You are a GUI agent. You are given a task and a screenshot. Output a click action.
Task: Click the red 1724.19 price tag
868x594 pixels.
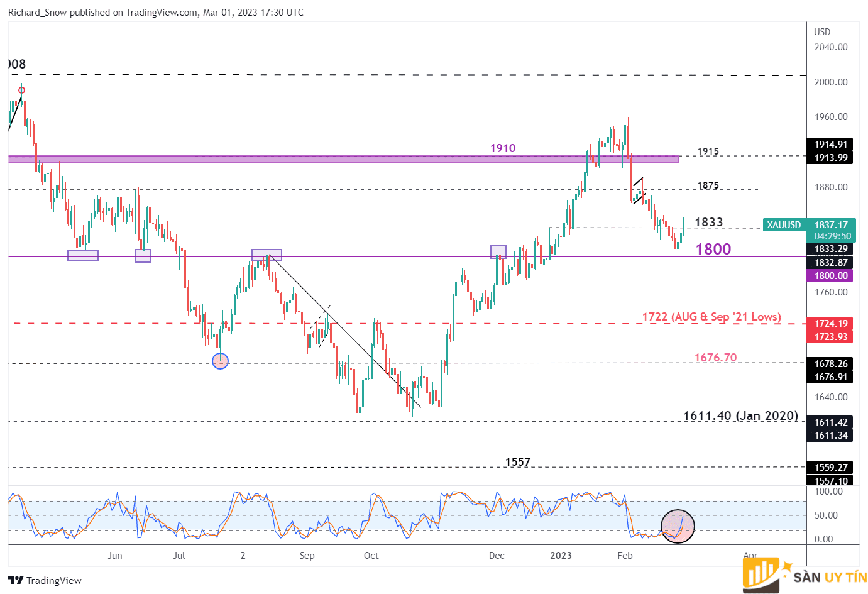pos(831,324)
